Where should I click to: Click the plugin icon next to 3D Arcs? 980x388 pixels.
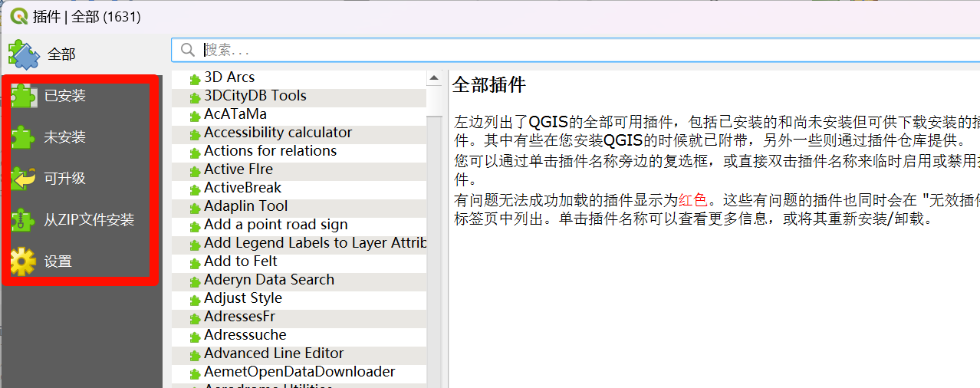point(195,79)
